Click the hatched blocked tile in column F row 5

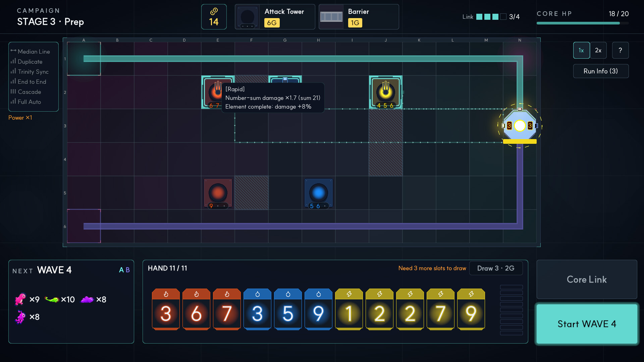click(x=251, y=193)
